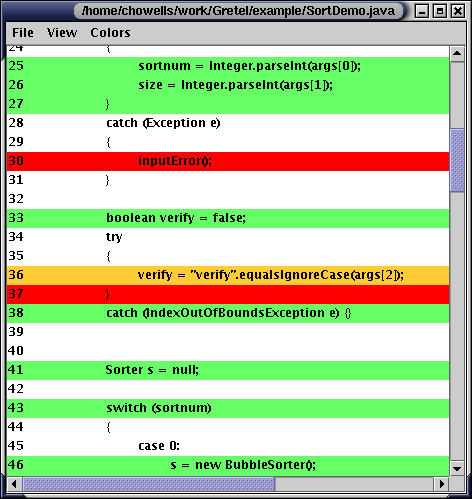This screenshot has width=472, height=499.
Task: Maximize the SortDemo.java window
Action: (440, 12)
